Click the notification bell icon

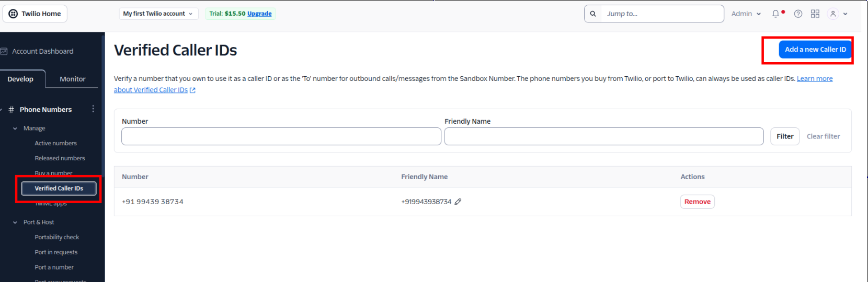(x=775, y=14)
